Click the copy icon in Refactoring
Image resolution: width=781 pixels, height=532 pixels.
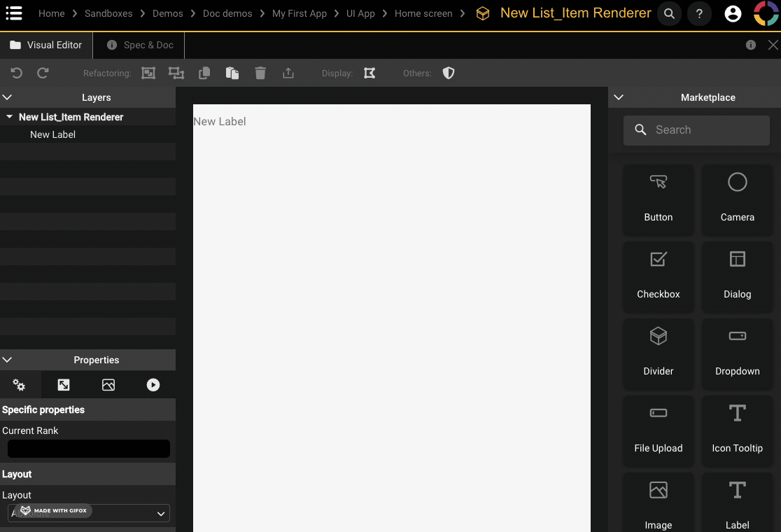coord(204,73)
